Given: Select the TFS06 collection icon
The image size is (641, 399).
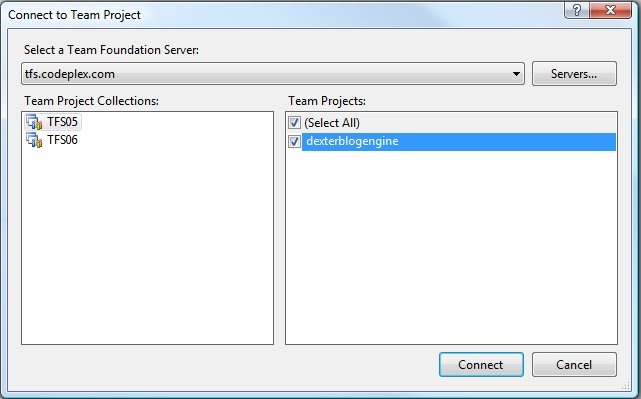Looking at the screenshot, I should (x=34, y=140).
